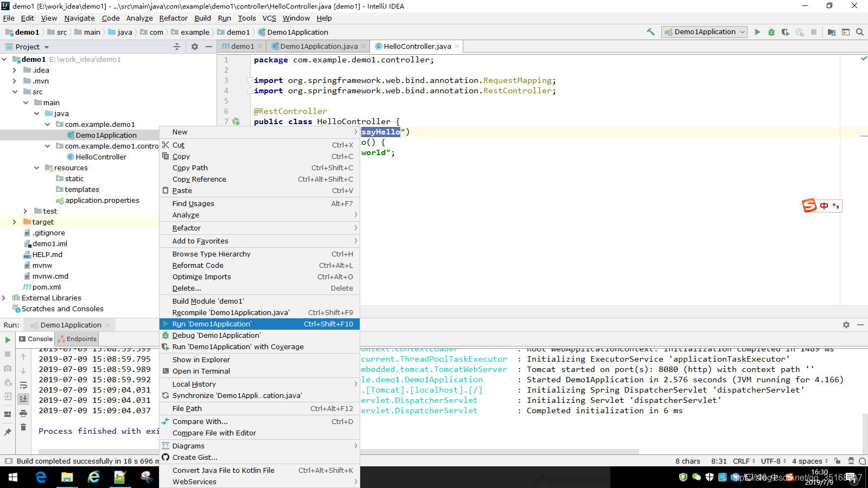Open the CRLF line separator selector
The width and height of the screenshot is (868, 488).
744,461
